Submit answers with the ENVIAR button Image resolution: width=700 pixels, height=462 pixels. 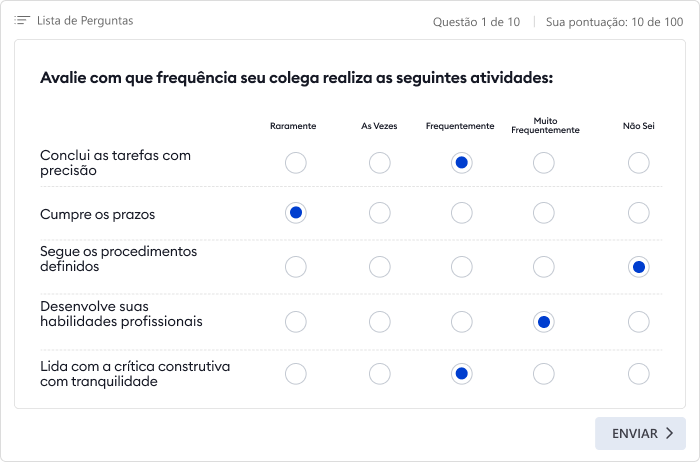[x=640, y=433]
